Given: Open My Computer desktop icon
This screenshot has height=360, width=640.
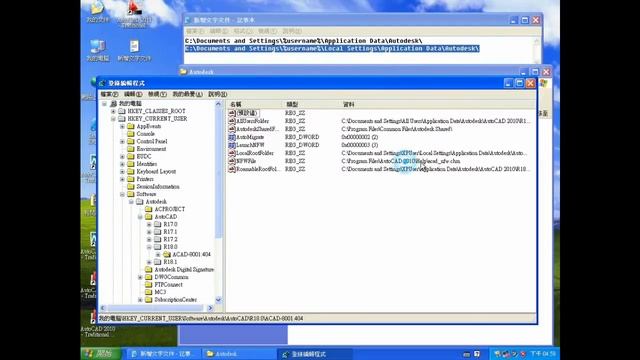Looking at the screenshot, I should (x=98, y=51).
